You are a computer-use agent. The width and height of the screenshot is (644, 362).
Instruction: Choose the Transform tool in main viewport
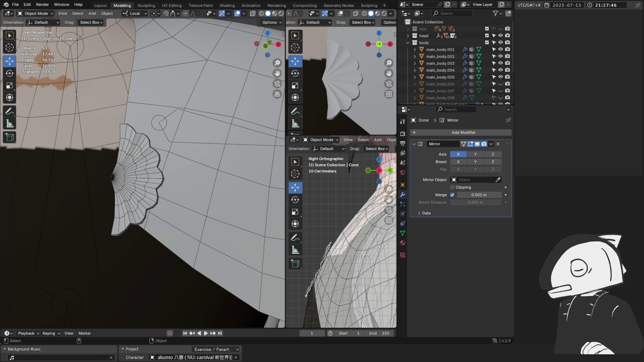pos(9,98)
